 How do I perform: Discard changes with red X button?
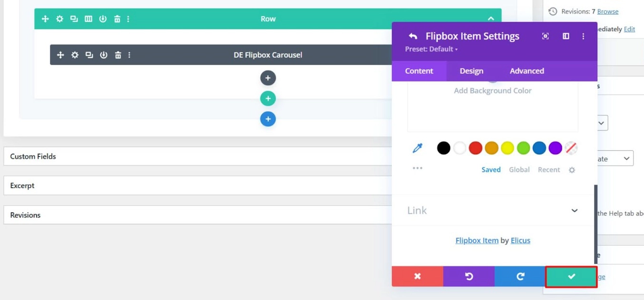(418, 276)
